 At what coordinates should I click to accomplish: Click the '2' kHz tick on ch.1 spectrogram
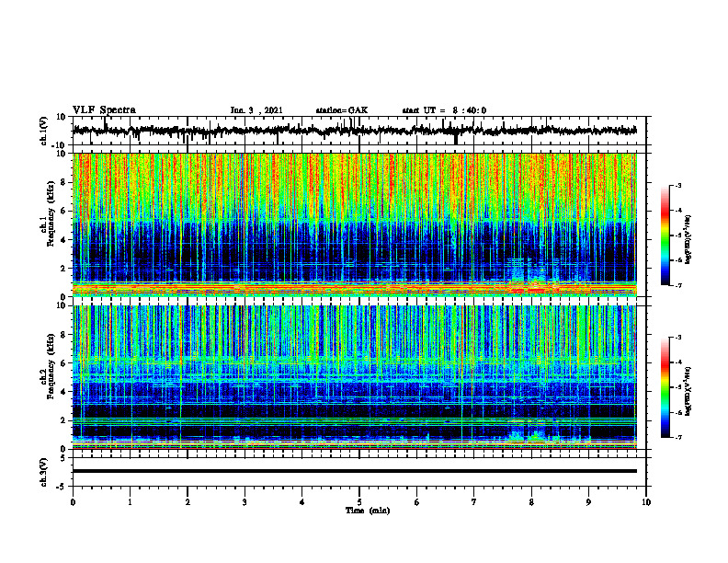tap(63, 269)
